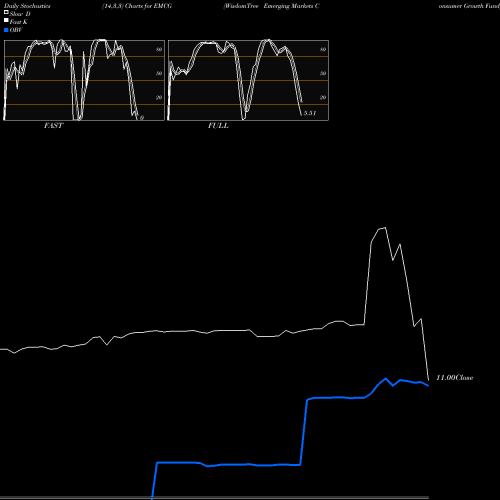The height and width of the screenshot is (500, 500).
Task: Click the blue OBV legend swatch
Action: coord(6,30)
